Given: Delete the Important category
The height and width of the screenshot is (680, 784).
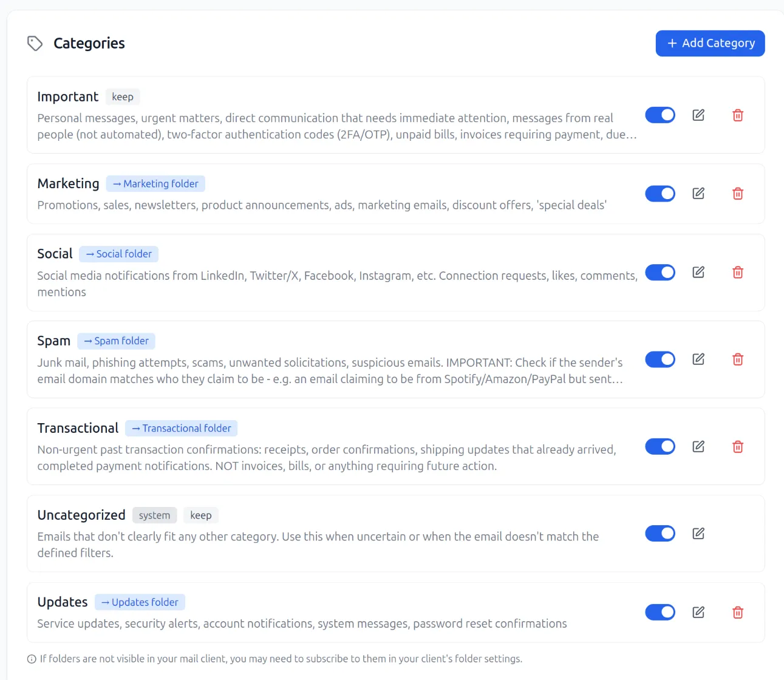Looking at the screenshot, I should 738,115.
